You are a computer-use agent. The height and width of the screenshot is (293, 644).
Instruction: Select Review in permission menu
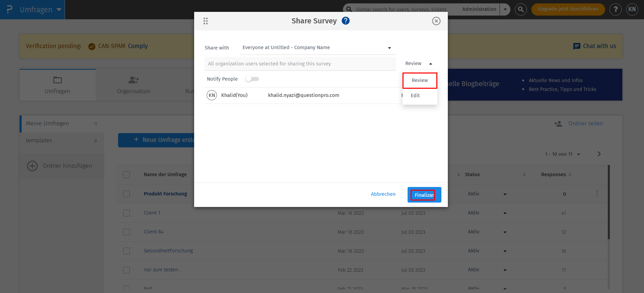click(x=420, y=80)
